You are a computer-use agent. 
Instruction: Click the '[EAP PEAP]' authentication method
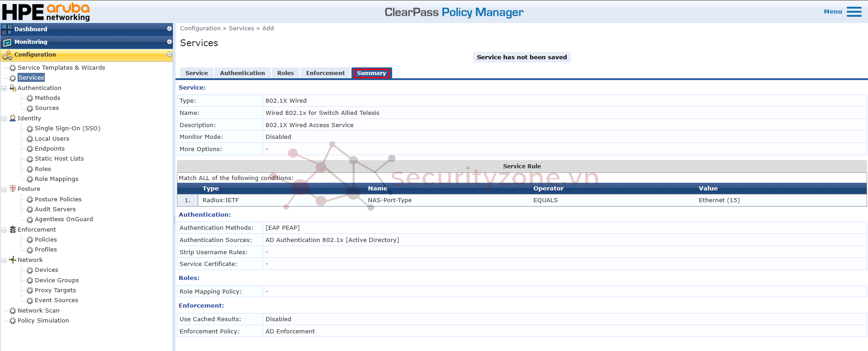pyautogui.click(x=283, y=228)
